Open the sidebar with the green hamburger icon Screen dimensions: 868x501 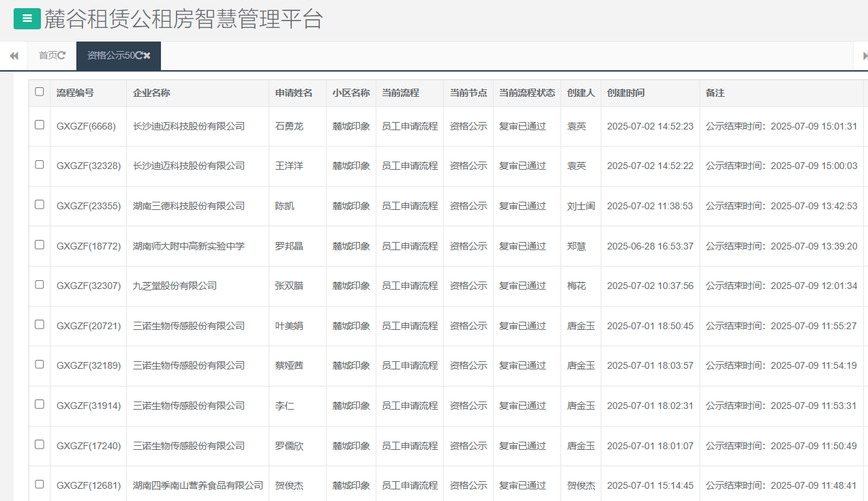(x=27, y=18)
